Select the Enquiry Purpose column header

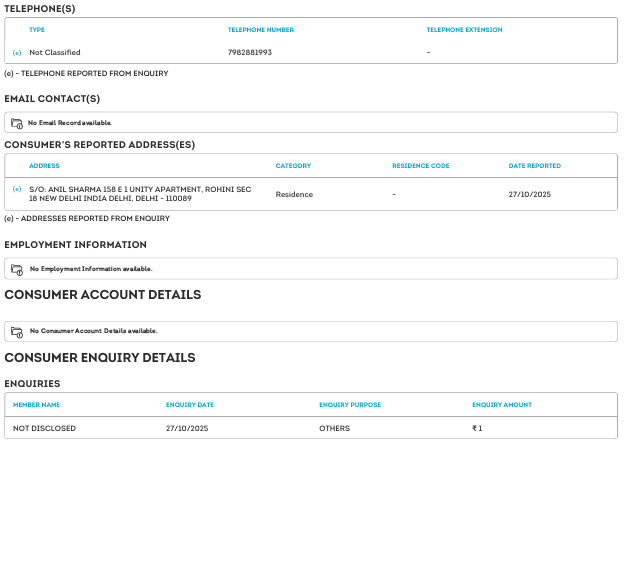pos(350,405)
